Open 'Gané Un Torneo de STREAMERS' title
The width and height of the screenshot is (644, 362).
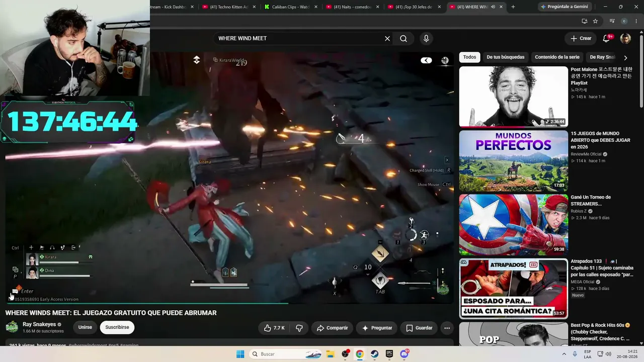[x=591, y=201]
